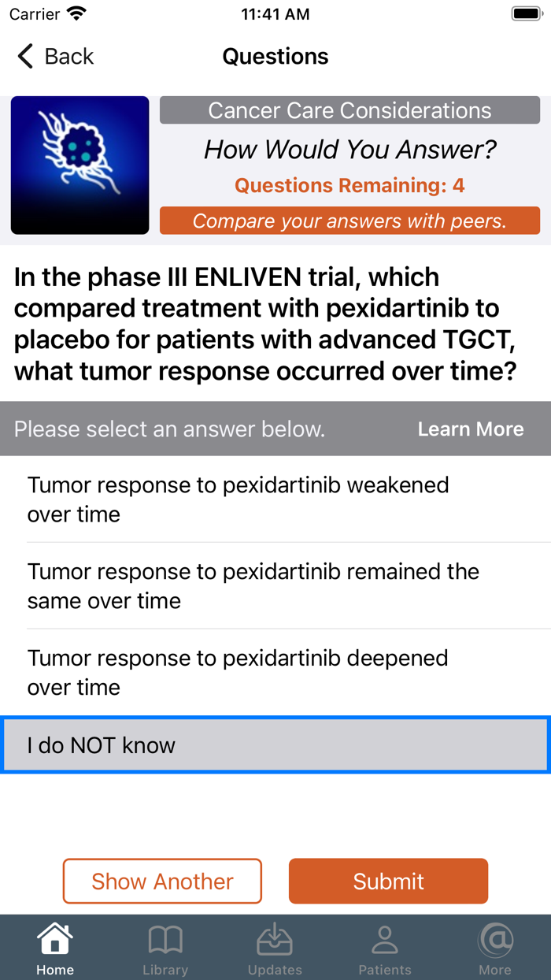Select the "I do NOT know" answer

click(x=275, y=744)
